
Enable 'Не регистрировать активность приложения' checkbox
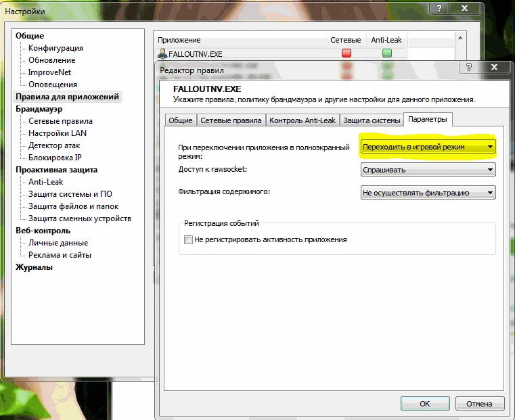point(188,239)
